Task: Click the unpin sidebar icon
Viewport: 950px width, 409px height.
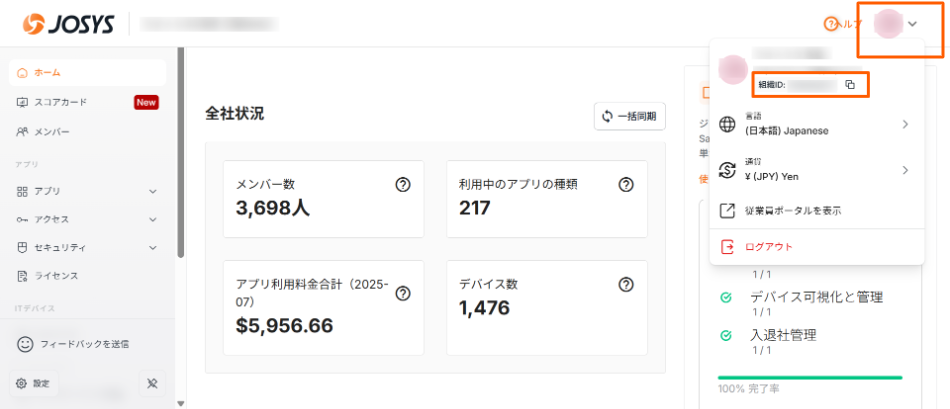Action: pos(152,383)
